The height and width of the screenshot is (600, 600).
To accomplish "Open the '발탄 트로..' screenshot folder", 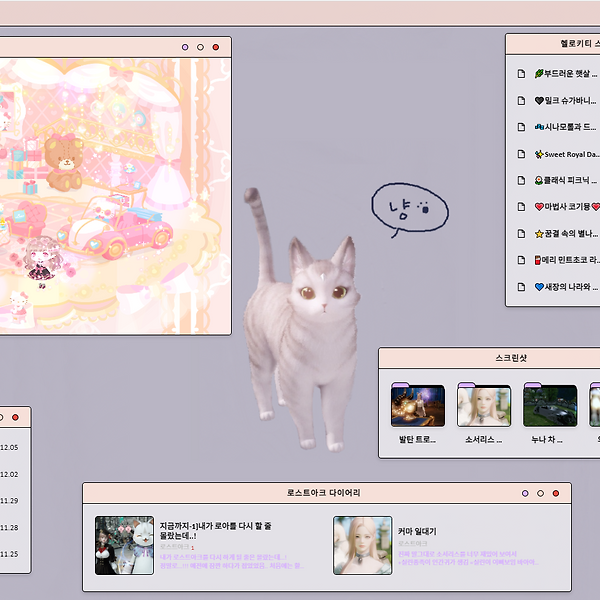I will [418, 404].
